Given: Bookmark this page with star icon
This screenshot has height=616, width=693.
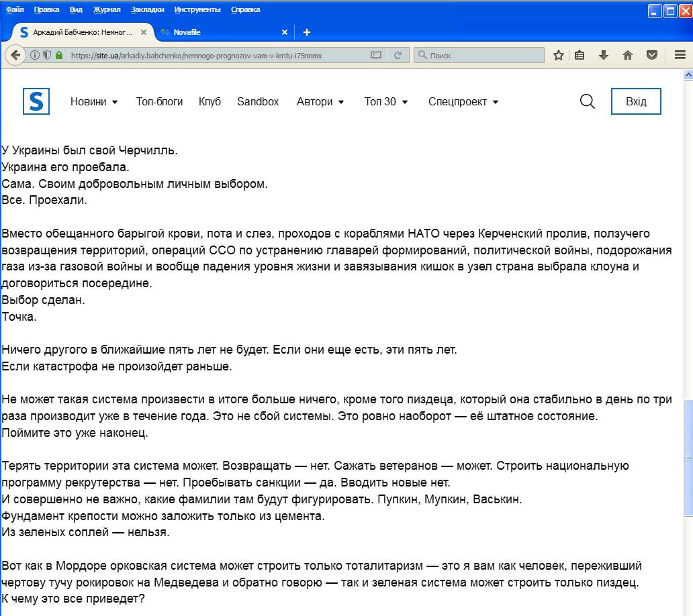Looking at the screenshot, I should pyautogui.click(x=559, y=55).
